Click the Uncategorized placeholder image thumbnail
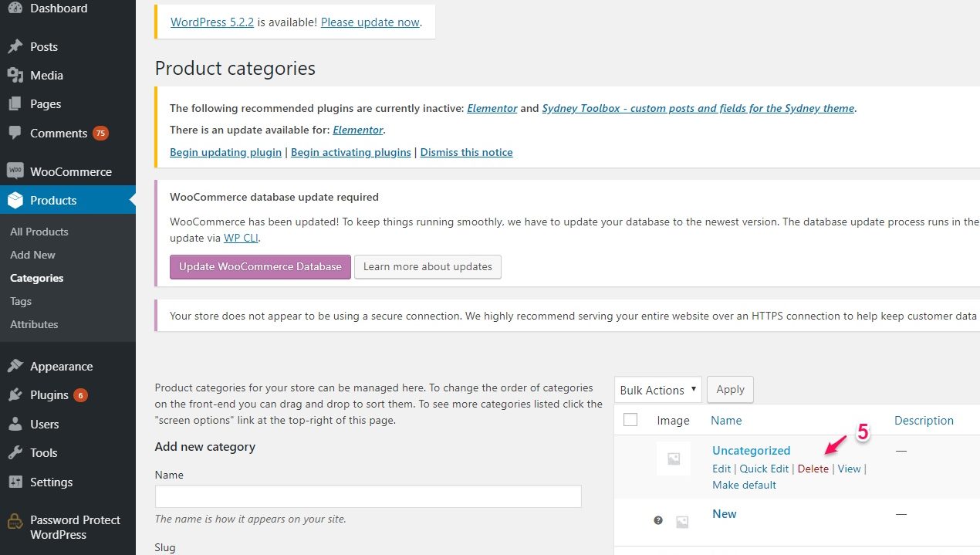980x555 pixels. click(674, 459)
